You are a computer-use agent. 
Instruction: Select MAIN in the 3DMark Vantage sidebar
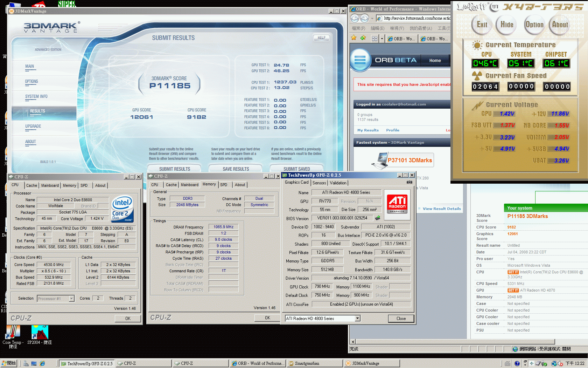pos(30,66)
